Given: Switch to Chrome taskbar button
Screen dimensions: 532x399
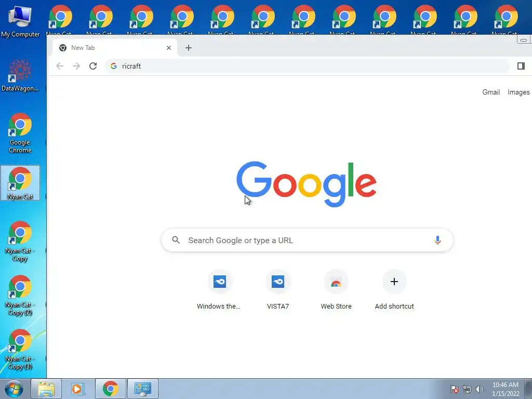Looking at the screenshot, I should tap(111, 389).
